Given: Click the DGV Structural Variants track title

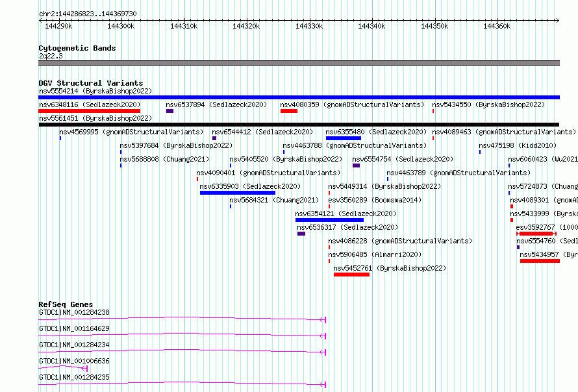Looking at the screenshot, I should pyautogui.click(x=91, y=83).
